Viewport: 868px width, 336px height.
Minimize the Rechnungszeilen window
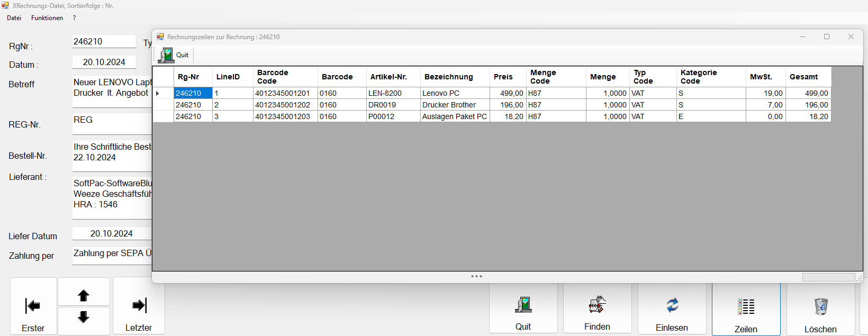tap(803, 37)
